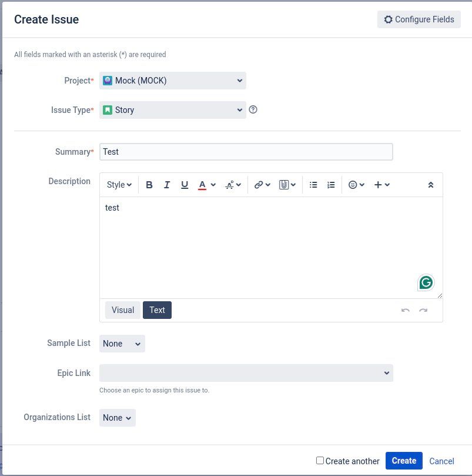The width and height of the screenshot is (472, 476).
Task: Click the Bold formatting icon
Action: (149, 185)
